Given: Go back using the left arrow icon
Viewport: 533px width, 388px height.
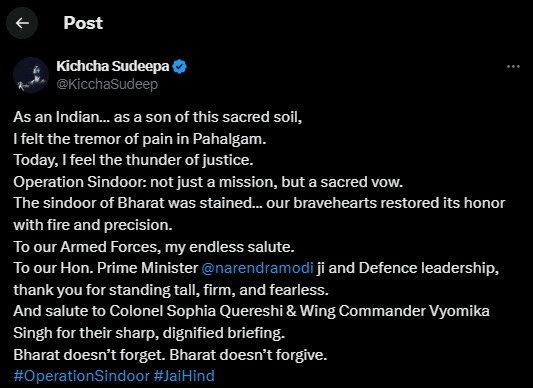Looking at the screenshot, I should [22, 23].
